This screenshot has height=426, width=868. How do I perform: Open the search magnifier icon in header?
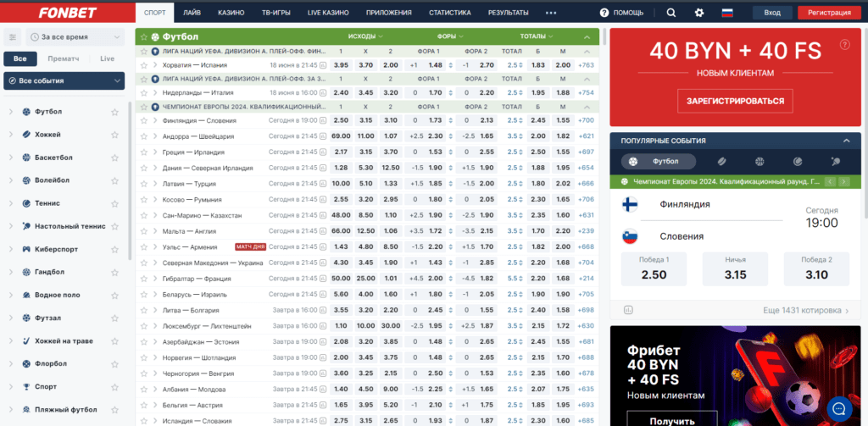tap(671, 13)
